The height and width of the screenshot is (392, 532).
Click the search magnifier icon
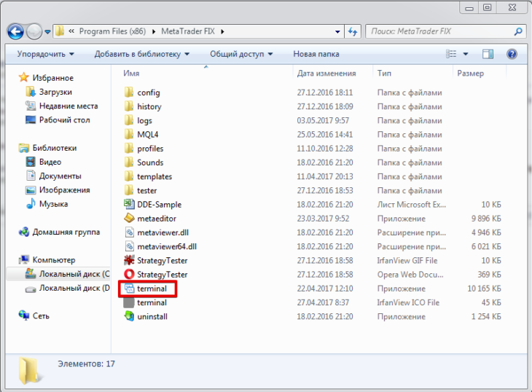[x=517, y=31]
